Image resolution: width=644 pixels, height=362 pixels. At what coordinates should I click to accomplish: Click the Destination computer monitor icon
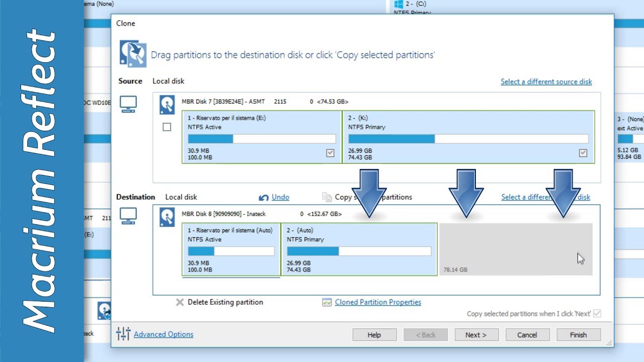click(128, 216)
